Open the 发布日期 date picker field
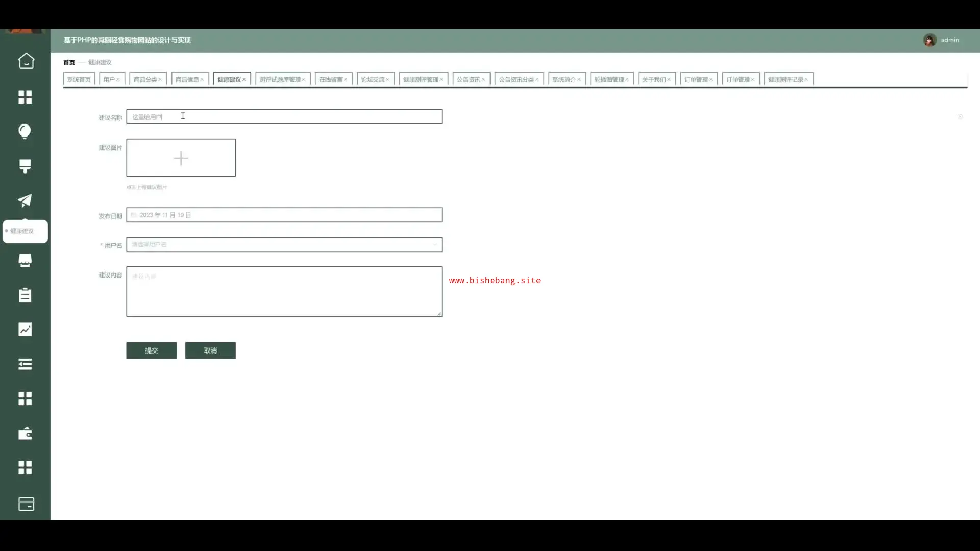The image size is (980, 551). point(284,215)
